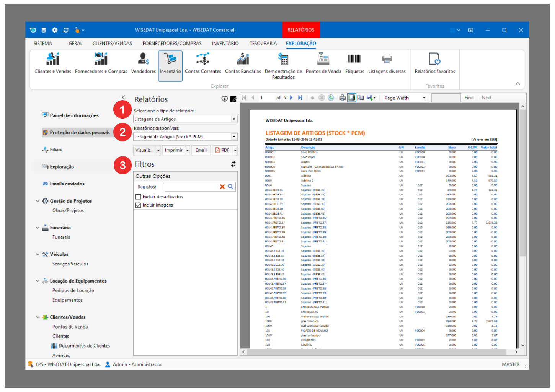Select the Contas Correntes ribbon icon
The image size is (555, 392).
click(x=203, y=59)
